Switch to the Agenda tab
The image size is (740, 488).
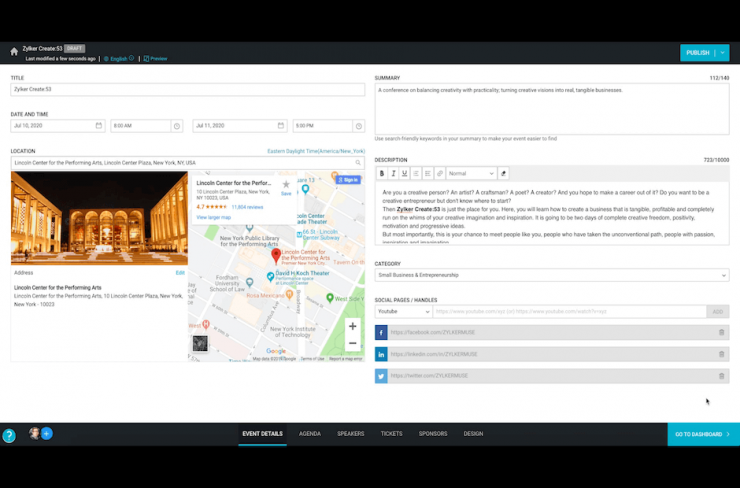[x=310, y=434]
